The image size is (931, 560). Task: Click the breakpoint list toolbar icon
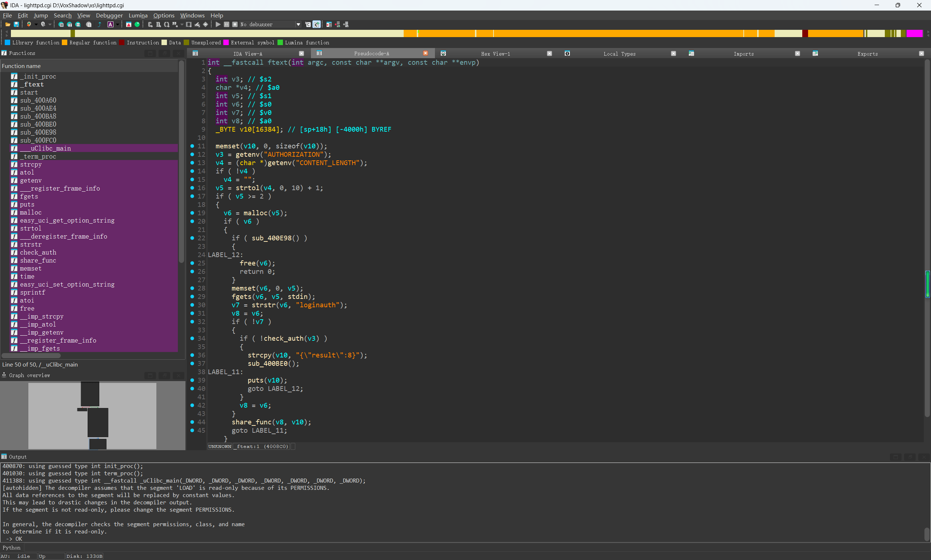pyautogui.click(x=329, y=24)
